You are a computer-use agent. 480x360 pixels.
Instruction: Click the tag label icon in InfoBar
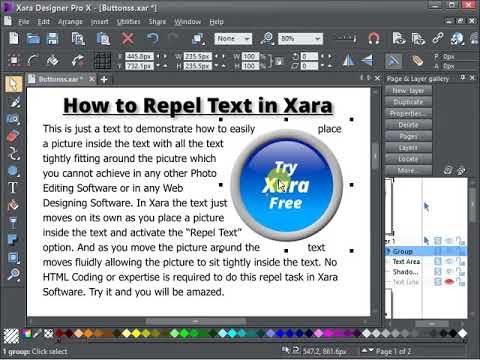click(417, 60)
